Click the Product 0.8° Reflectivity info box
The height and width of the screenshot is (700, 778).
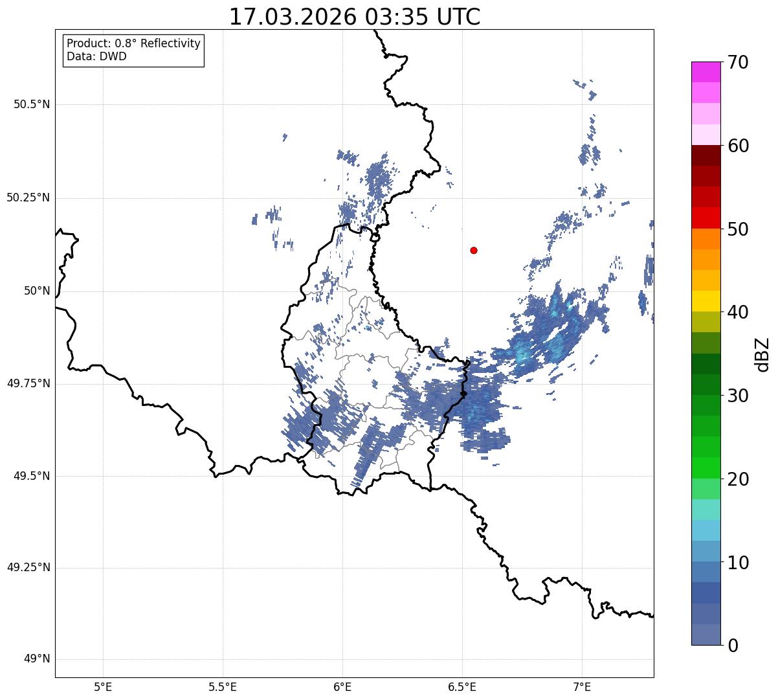pyautogui.click(x=134, y=51)
